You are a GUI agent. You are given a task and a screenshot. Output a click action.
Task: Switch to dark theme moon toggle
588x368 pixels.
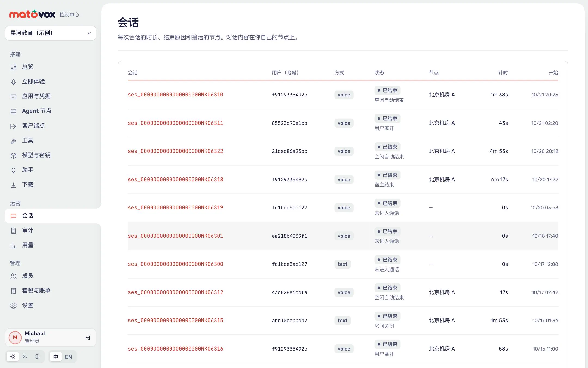(x=25, y=357)
